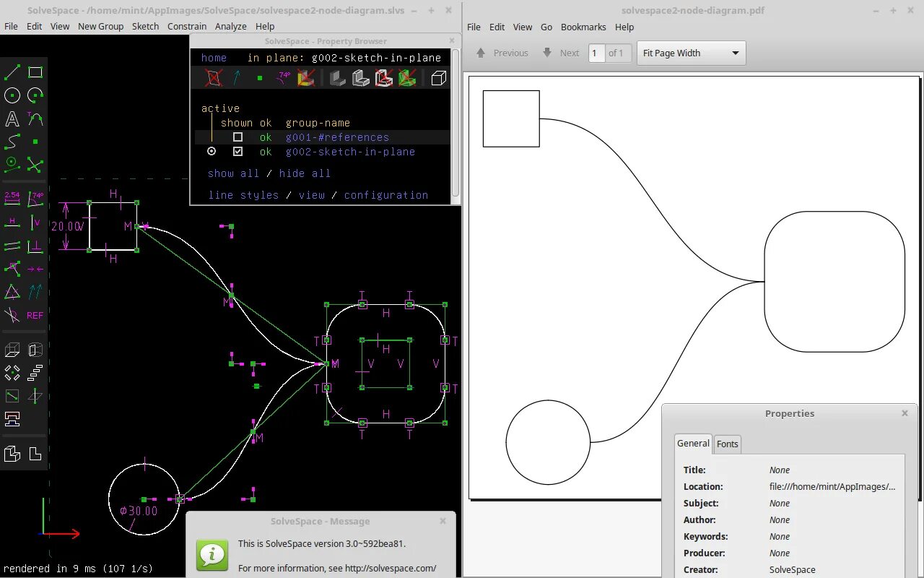Pick the text in TrueType font tool
The width and height of the screenshot is (924, 578).
pyautogui.click(x=12, y=118)
